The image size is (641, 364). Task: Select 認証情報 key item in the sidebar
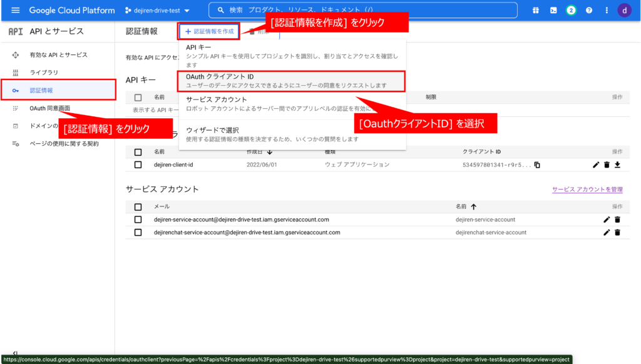tap(58, 90)
